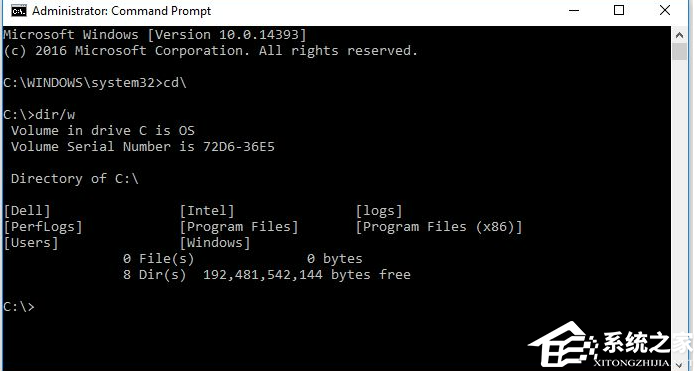This screenshot has width=698, height=371.
Task: Click the volume serial number 72D6-36E5
Action: [x=239, y=147]
